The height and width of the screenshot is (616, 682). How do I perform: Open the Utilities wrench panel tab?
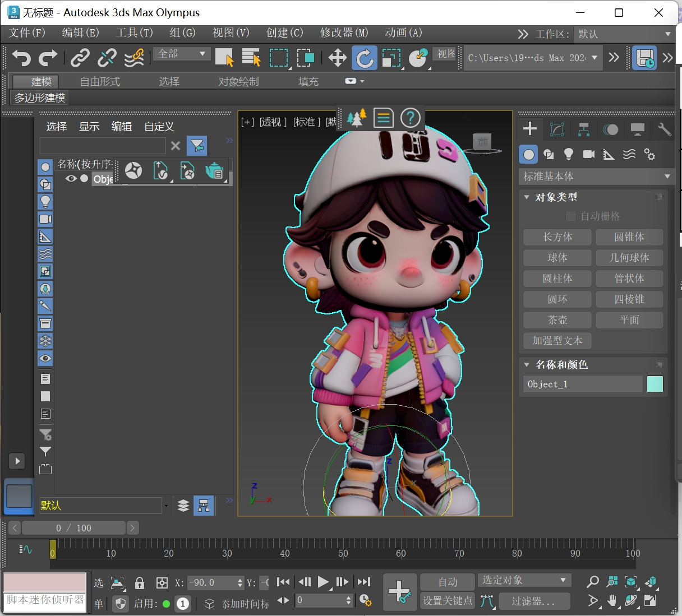tap(664, 129)
